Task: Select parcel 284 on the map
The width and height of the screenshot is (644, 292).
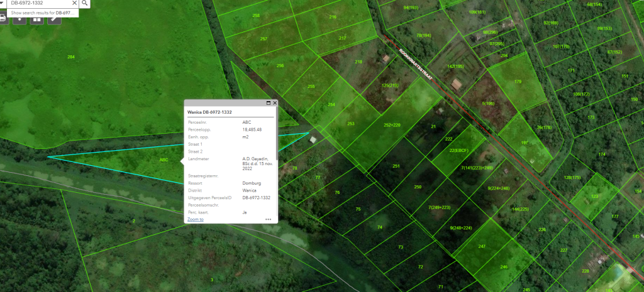Action: tap(71, 57)
